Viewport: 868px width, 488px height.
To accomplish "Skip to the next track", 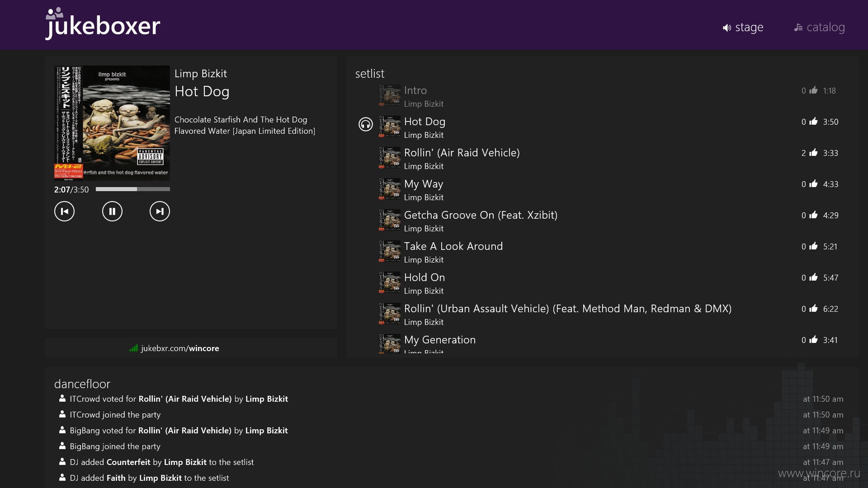I will click(160, 211).
